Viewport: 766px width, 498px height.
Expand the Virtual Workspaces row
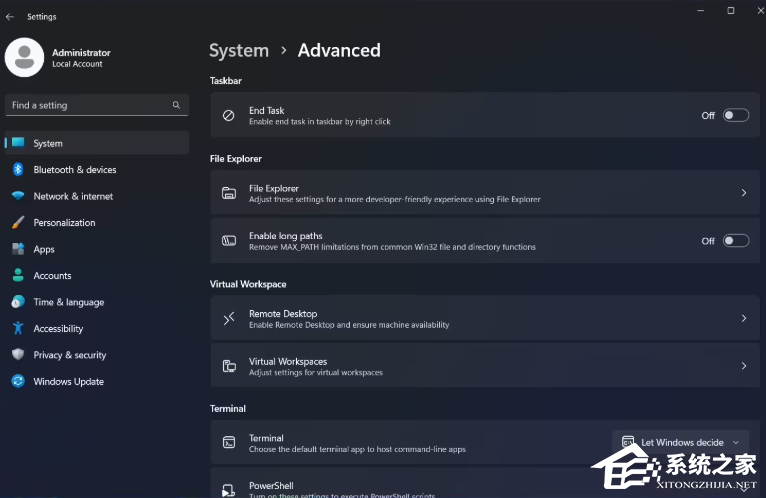point(743,366)
